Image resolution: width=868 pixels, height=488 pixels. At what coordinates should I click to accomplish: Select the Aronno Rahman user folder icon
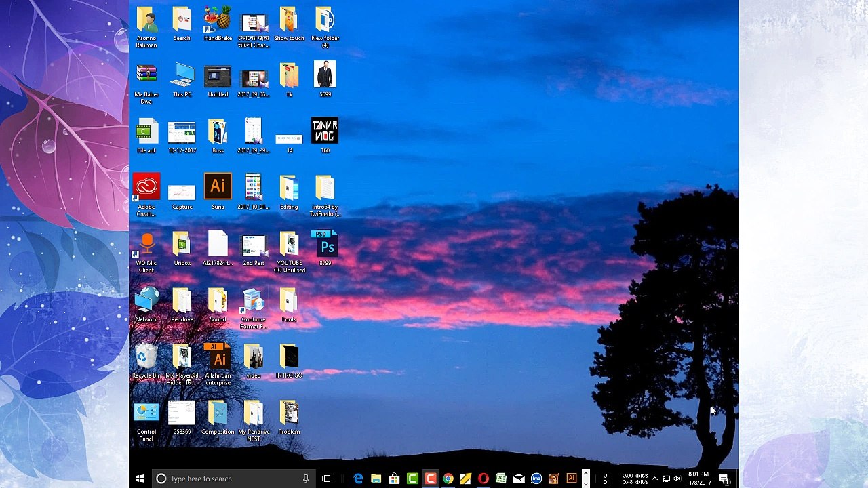click(x=146, y=20)
